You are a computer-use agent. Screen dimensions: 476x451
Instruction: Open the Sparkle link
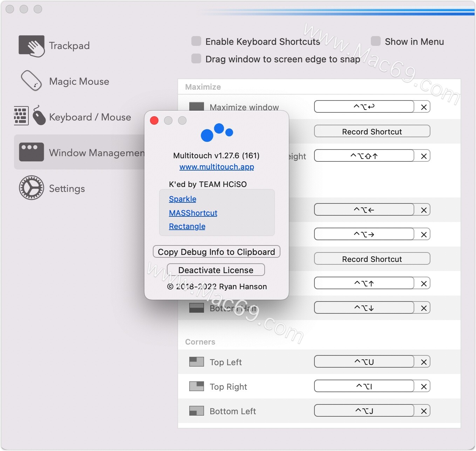tap(183, 199)
